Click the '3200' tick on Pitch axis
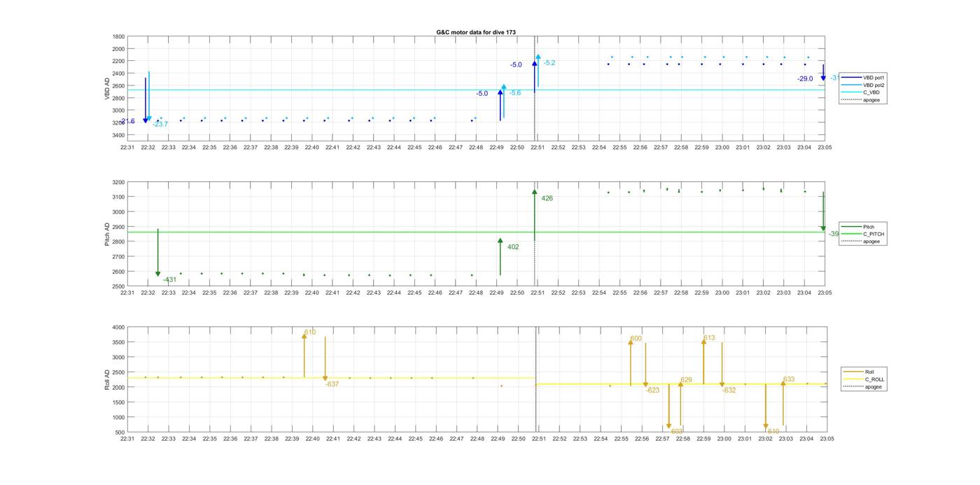The width and height of the screenshot is (980, 485). (x=118, y=182)
